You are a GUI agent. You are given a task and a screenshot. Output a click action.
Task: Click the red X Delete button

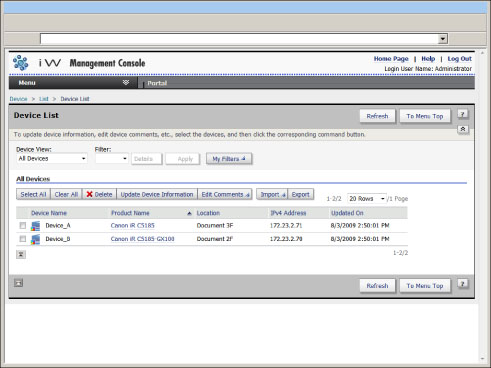(99, 194)
